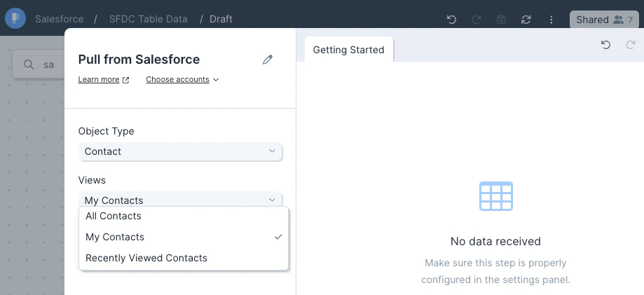This screenshot has width=644, height=295.
Task: Go to Salesforce breadcrumb link
Action: click(59, 19)
